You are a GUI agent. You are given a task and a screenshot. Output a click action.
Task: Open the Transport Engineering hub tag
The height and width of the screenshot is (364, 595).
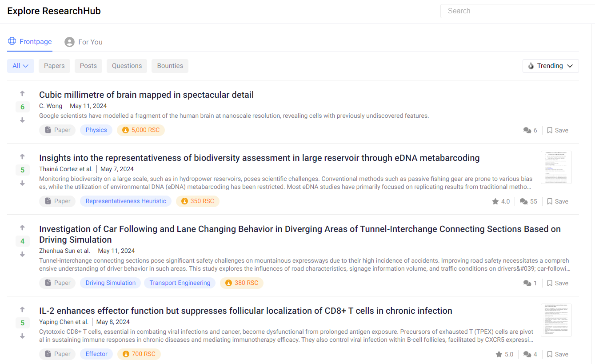tap(180, 283)
